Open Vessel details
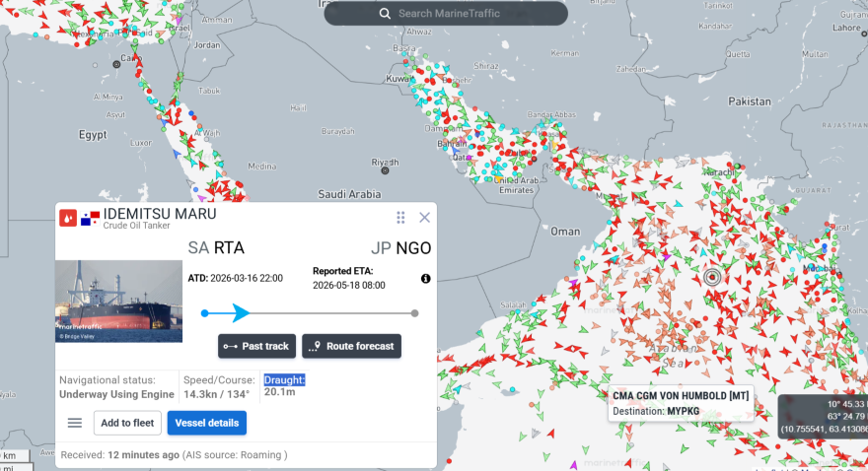Viewport: 868px width, 471px height. pyautogui.click(x=207, y=423)
